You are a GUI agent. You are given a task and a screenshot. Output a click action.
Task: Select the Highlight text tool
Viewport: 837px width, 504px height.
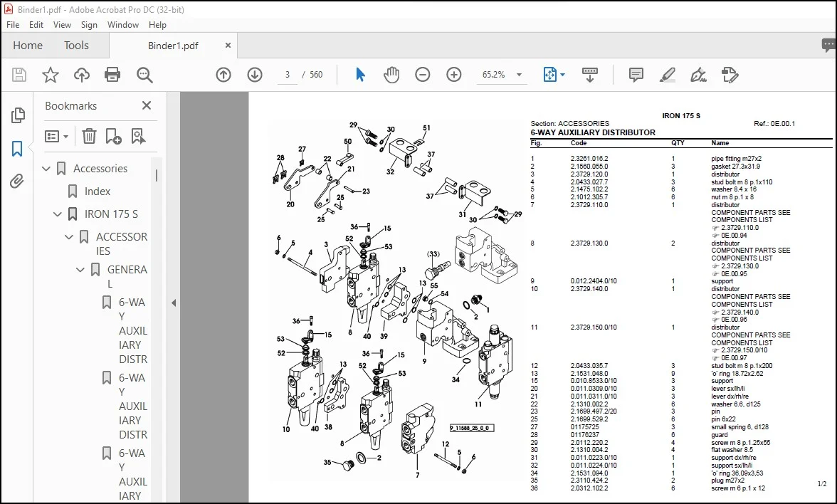(668, 75)
